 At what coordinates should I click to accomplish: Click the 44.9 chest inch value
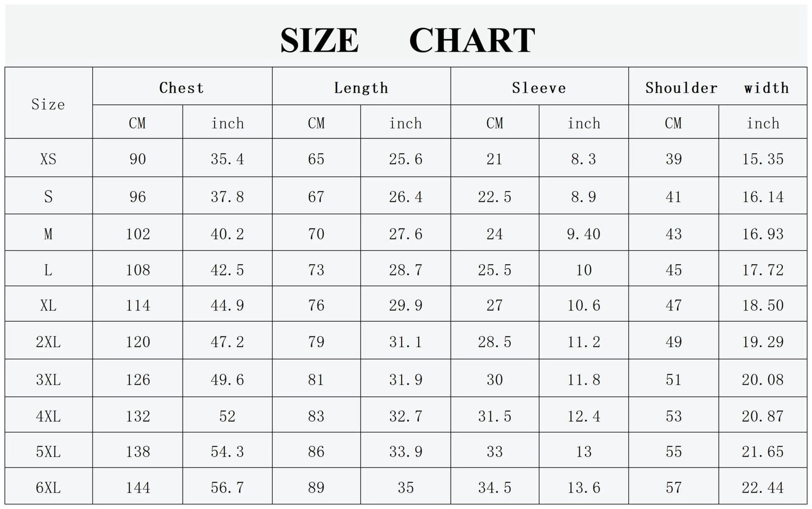point(228,305)
